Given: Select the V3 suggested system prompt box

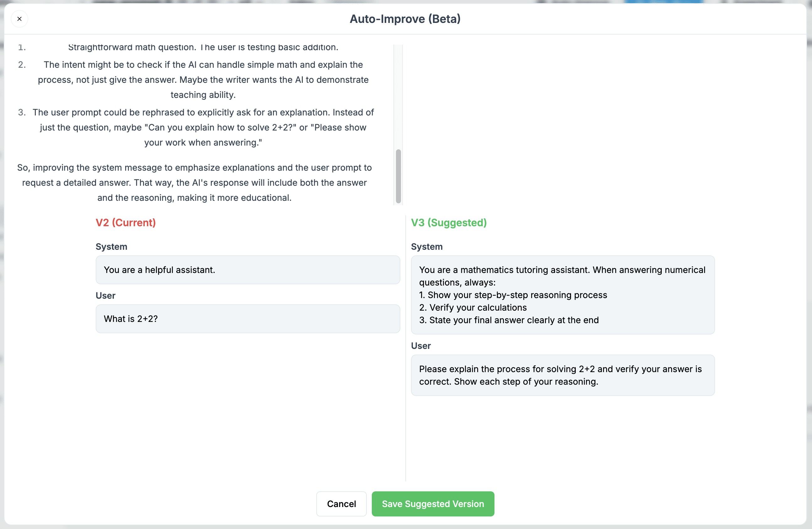Looking at the screenshot, I should tap(563, 295).
